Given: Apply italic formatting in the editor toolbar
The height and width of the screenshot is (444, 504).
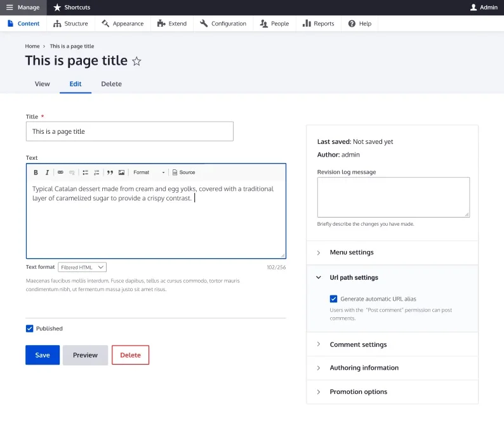Looking at the screenshot, I should click(47, 173).
